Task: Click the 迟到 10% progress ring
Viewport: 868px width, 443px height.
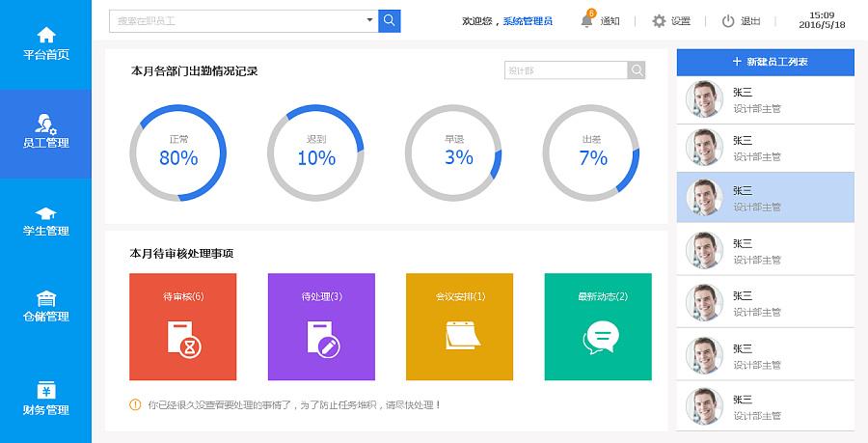Action: click(315, 152)
